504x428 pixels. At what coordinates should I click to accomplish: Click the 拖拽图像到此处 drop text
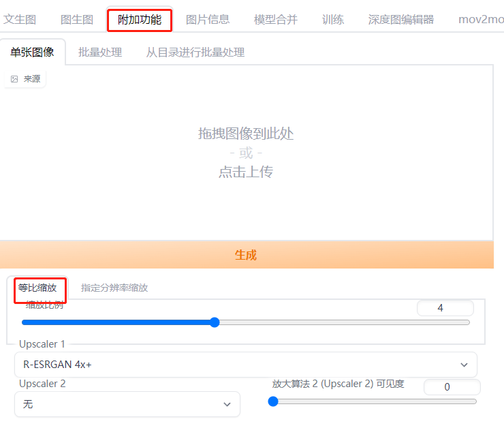pyautogui.click(x=246, y=134)
